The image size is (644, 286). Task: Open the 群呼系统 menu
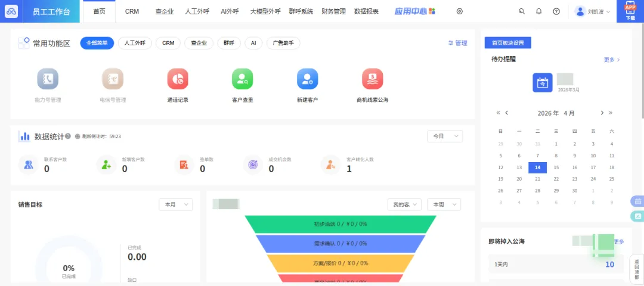point(301,11)
